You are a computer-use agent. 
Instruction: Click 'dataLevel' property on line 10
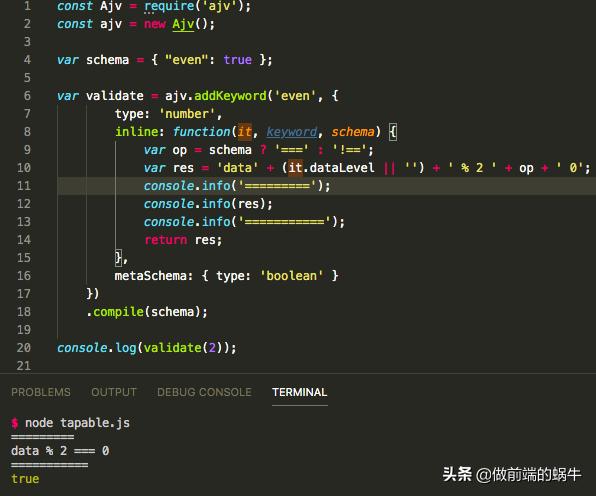point(342,168)
